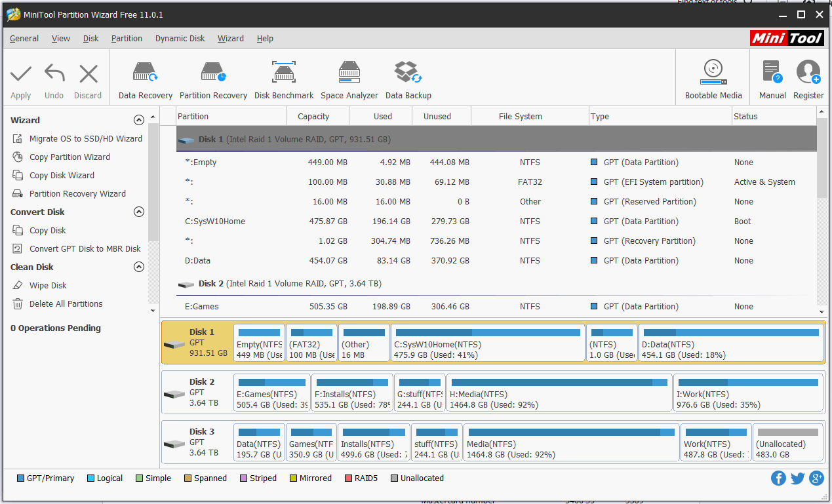This screenshot has width=832, height=504.
Task: Open the Facebook social icon
Action: coord(778,478)
